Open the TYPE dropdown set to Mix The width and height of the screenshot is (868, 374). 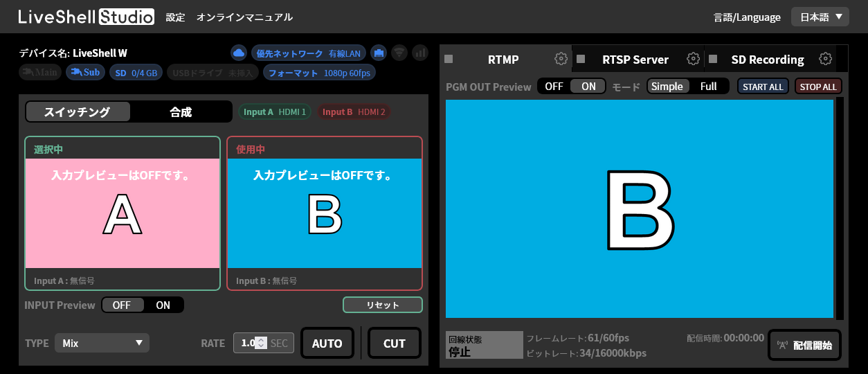click(102, 343)
